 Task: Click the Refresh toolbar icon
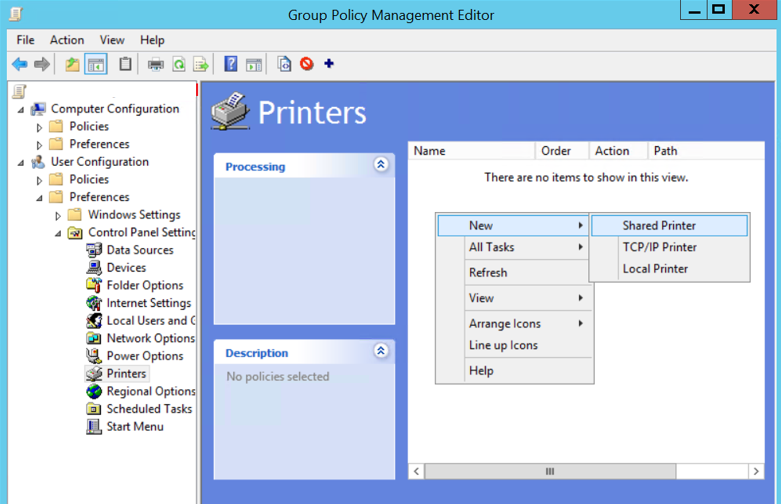[x=178, y=64]
